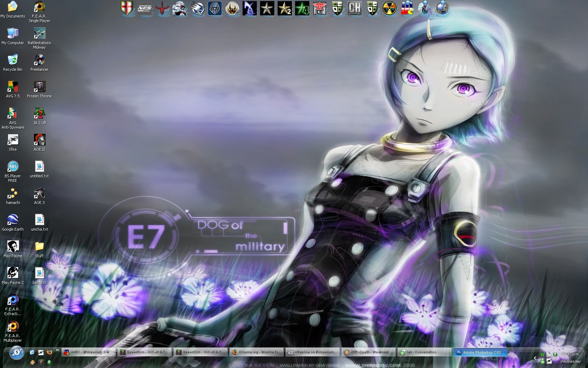Launch the Freelancer desktop shortcut

(39, 63)
